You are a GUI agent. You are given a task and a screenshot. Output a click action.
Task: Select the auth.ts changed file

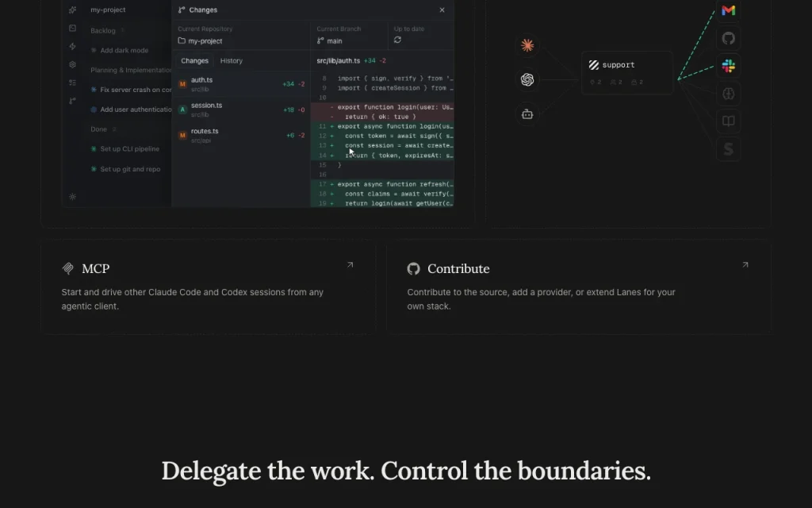[x=241, y=84]
